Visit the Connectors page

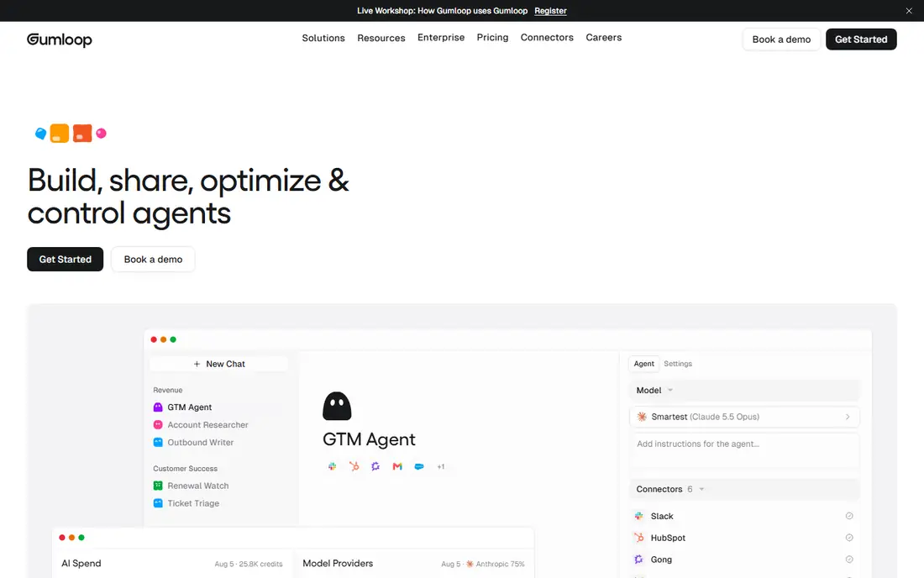click(547, 37)
